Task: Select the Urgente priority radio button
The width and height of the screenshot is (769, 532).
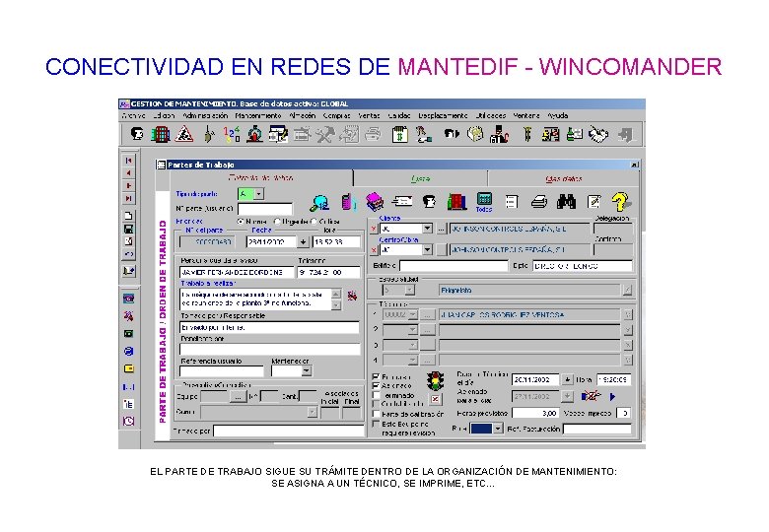Action: pos(277,222)
